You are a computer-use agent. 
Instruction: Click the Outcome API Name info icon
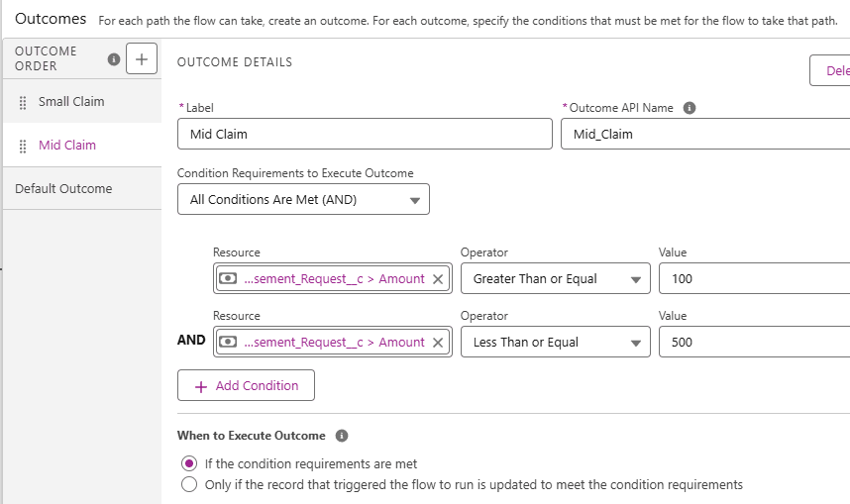point(690,108)
